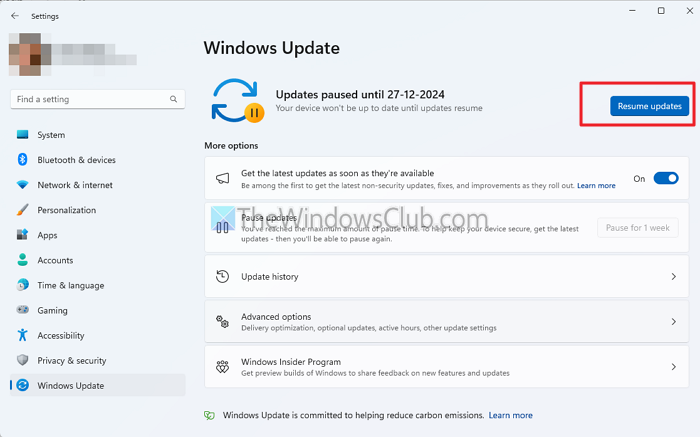This screenshot has width=700, height=437.
Task: Select Time & language
Action: [97, 284]
